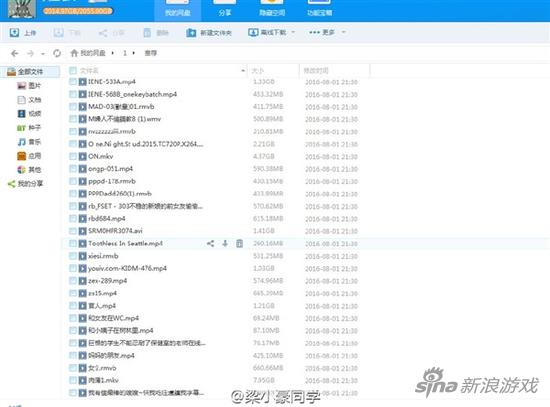Viewport: 550px width, 407px height.
Task: Check the box for rbd684.mp4
Action: pyautogui.click(x=73, y=219)
